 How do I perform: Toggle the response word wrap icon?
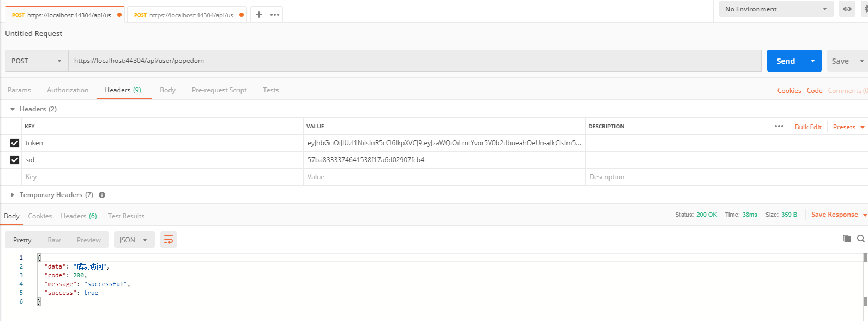168,240
